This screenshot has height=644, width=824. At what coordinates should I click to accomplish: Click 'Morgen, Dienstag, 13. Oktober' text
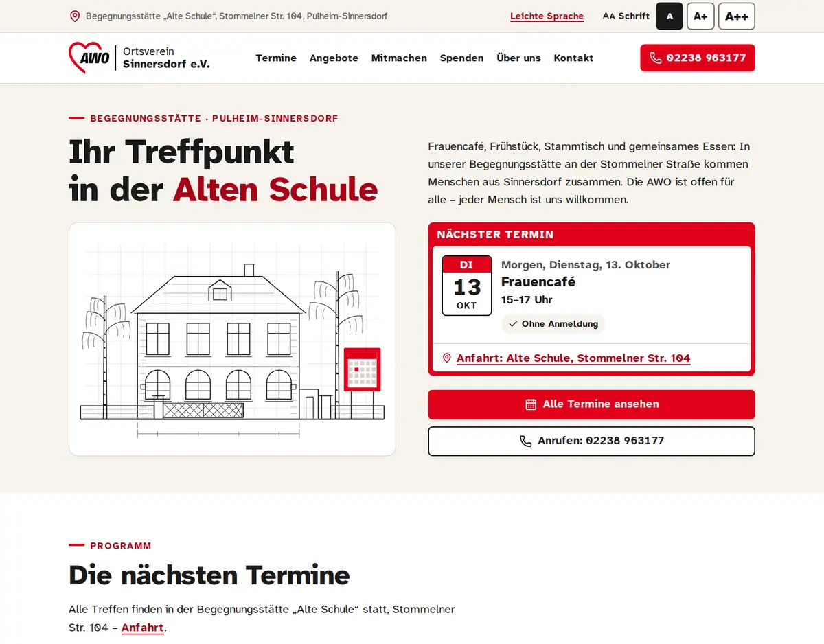586,264
